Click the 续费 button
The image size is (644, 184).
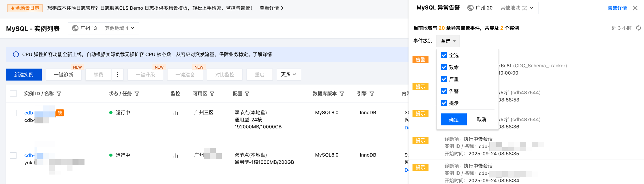pos(98,75)
